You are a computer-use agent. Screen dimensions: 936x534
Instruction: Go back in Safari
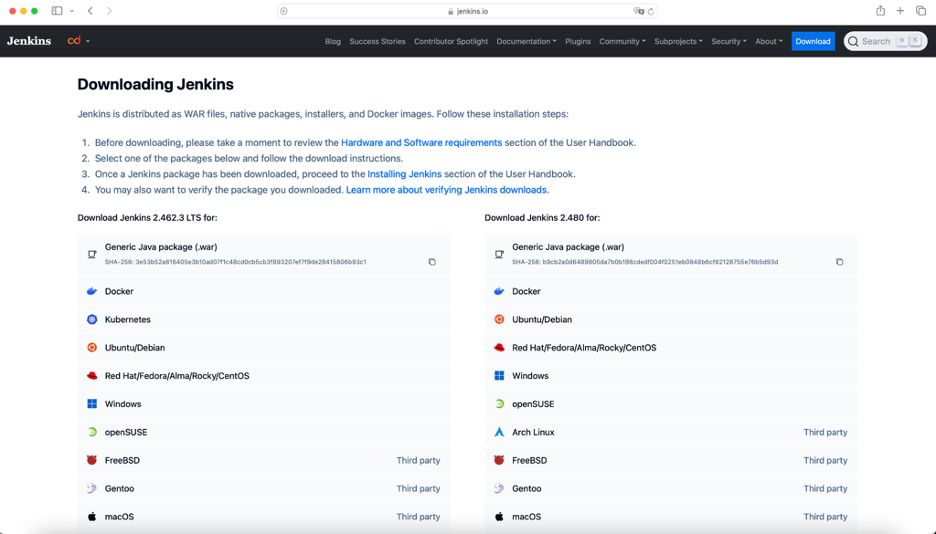click(90, 11)
